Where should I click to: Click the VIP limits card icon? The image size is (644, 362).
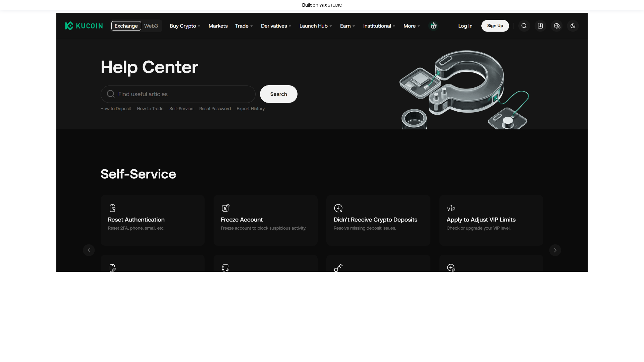pyautogui.click(x=451, y=208)
